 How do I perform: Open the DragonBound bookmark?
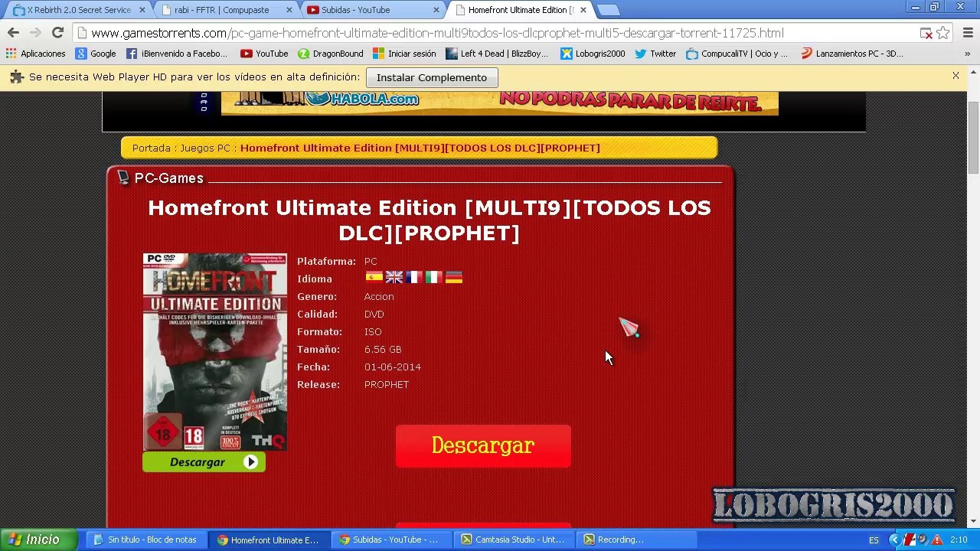(330, 54)
